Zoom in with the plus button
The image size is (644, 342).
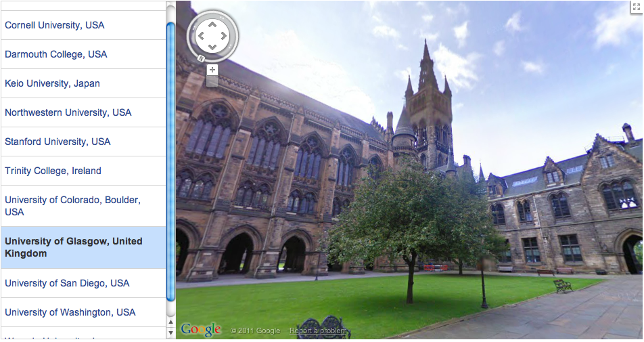point(212,69)
